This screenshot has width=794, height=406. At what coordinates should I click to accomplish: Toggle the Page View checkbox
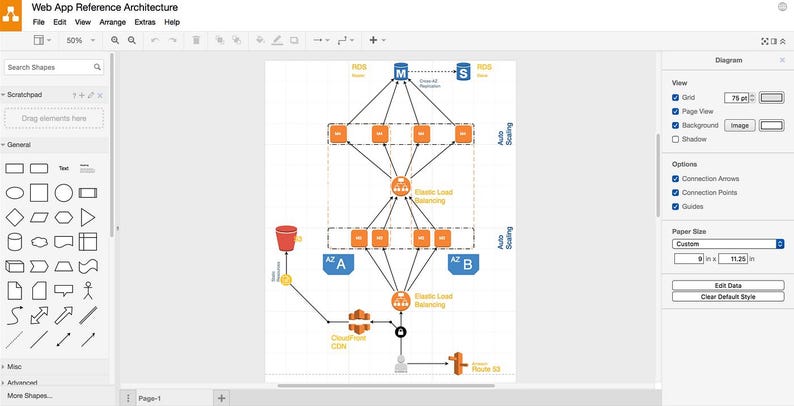(x=676, y=111)
